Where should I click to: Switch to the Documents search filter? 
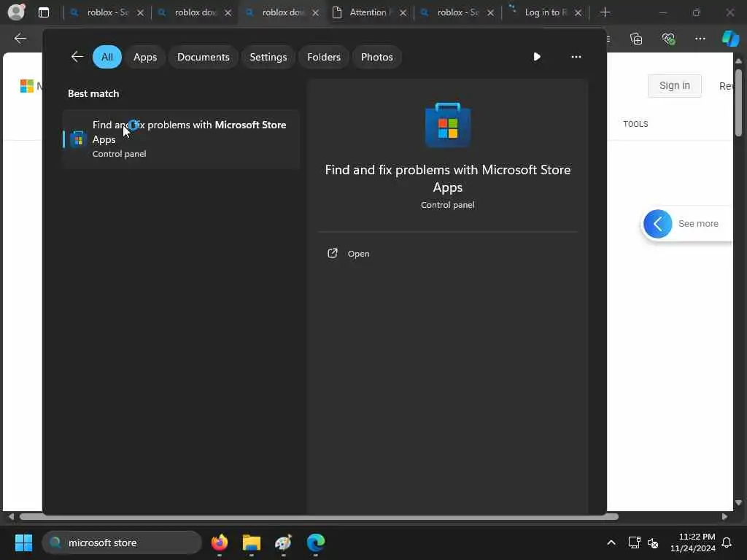[204, 57]
